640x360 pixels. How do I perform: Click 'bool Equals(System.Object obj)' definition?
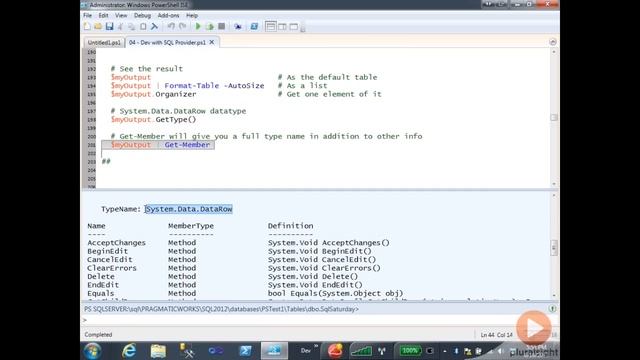[x=336, y=293]
